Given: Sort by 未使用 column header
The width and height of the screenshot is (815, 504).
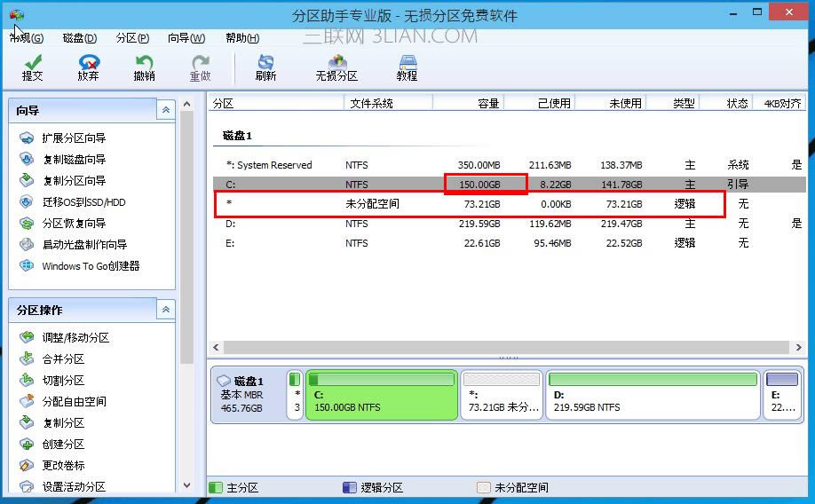Looking at the screenshot, I should tap(611, 104).
